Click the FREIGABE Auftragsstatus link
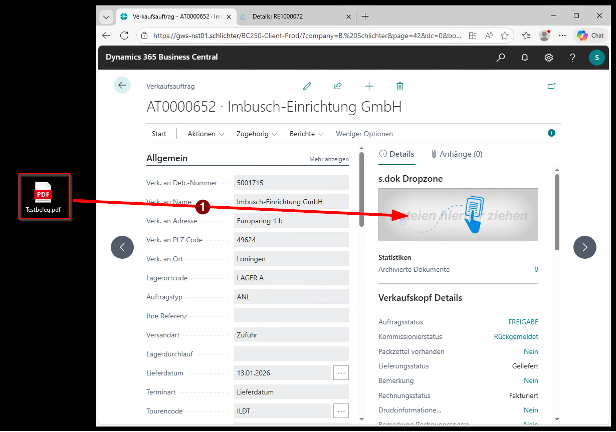616x432 pixels. point(523,322)
